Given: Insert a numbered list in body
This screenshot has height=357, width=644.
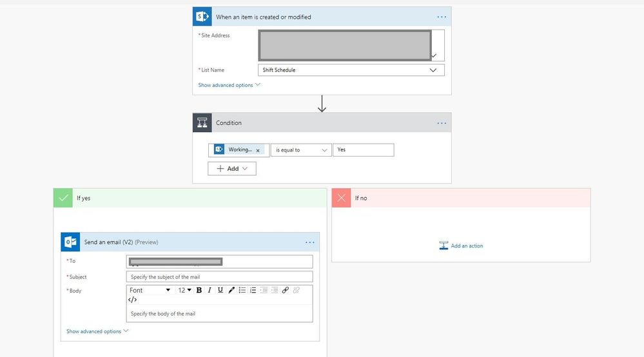Looking at the screenshot, I should [253, 290].
